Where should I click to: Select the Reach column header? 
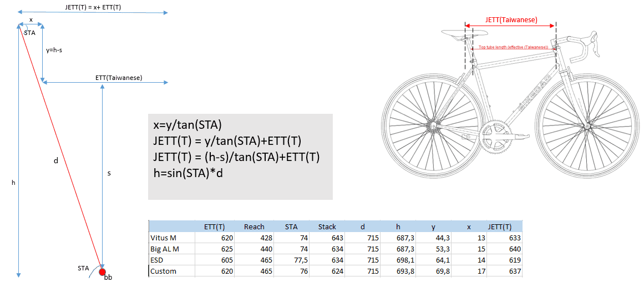pos(254,226)
